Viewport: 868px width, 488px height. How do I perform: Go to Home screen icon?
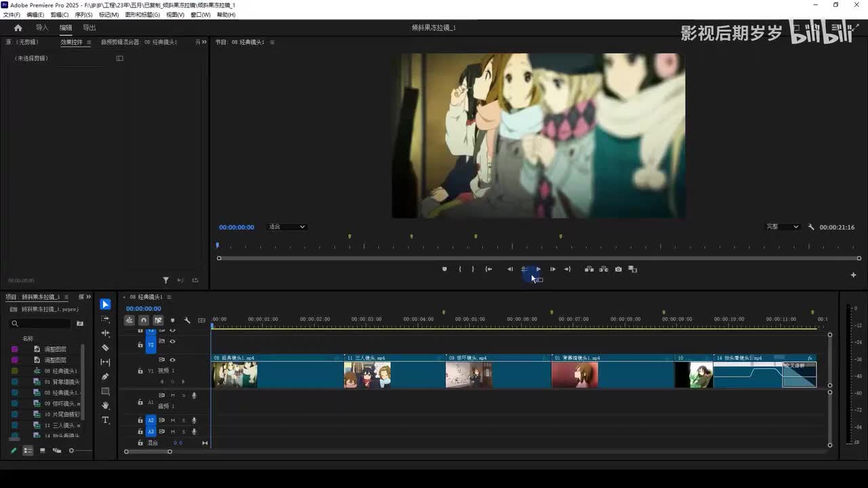click(x=18, y=28)
